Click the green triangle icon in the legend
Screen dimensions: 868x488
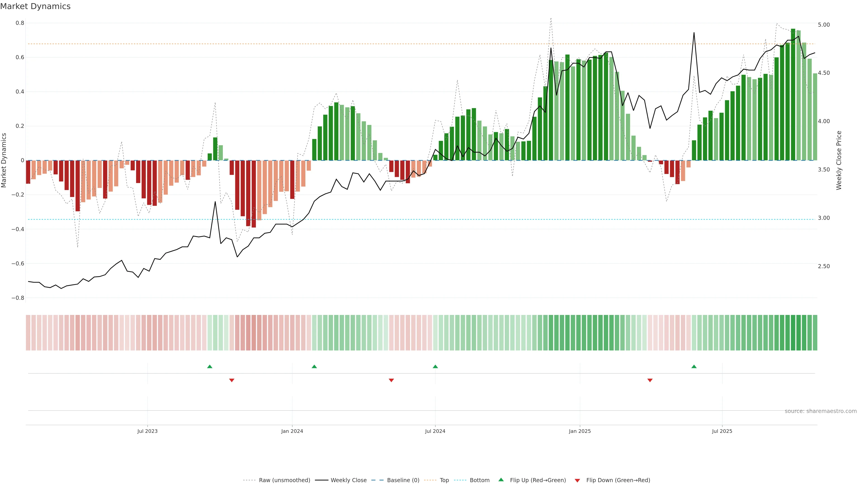501,480
